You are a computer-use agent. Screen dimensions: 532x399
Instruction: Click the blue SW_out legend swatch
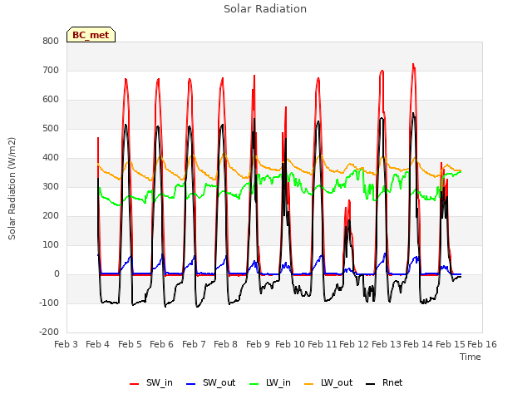click(191, 384)
